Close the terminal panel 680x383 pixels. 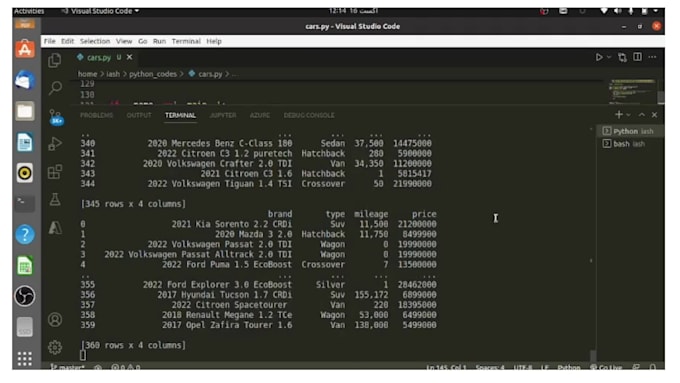point(654,115)
